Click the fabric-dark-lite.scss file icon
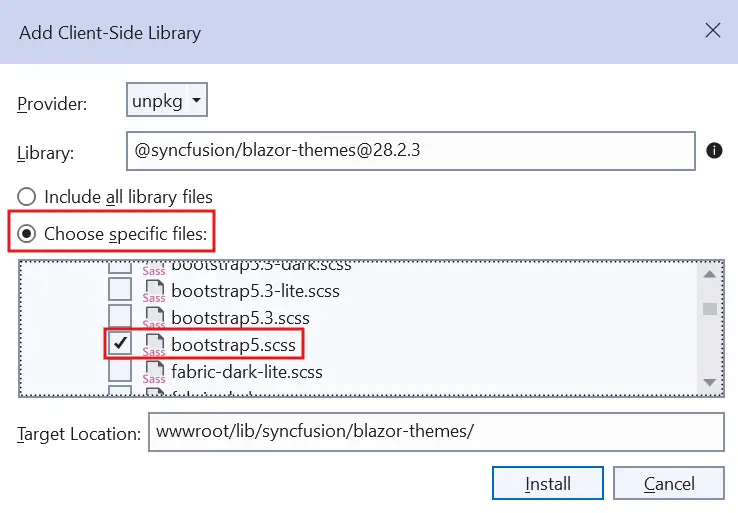 tap(154, 371)
